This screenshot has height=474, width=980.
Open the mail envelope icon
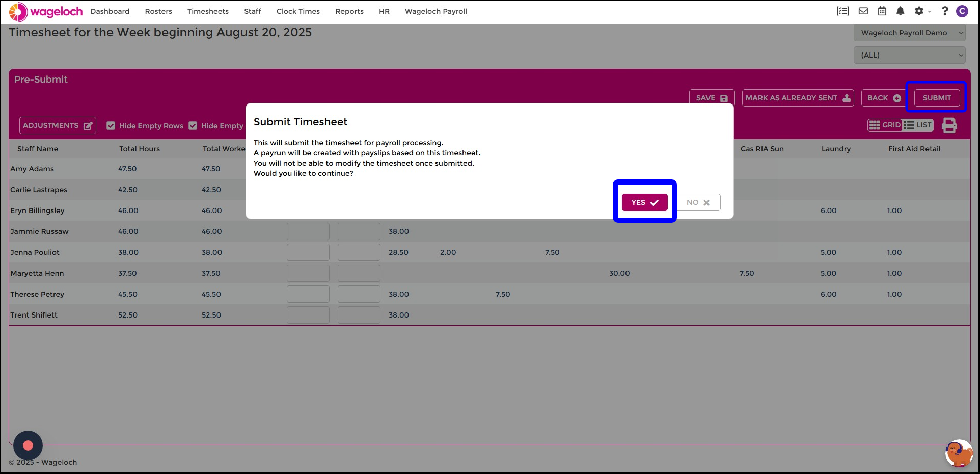863,11
